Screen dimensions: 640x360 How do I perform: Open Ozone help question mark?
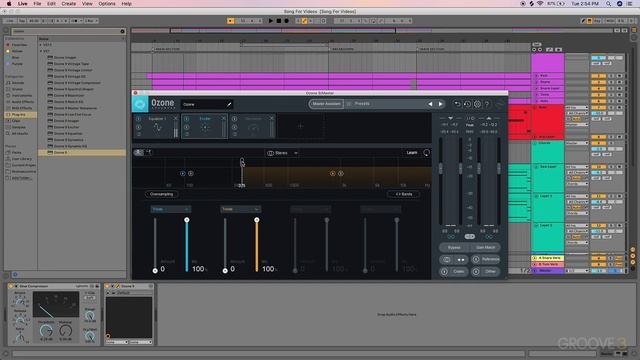pos(487,104)
